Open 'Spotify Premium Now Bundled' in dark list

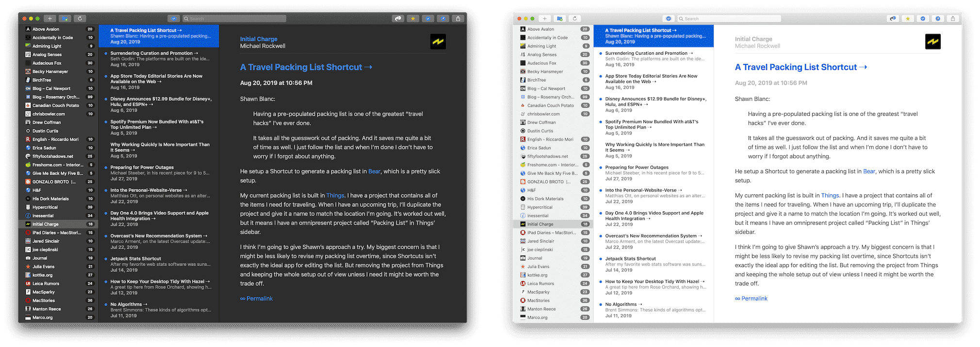coord(159,127)
